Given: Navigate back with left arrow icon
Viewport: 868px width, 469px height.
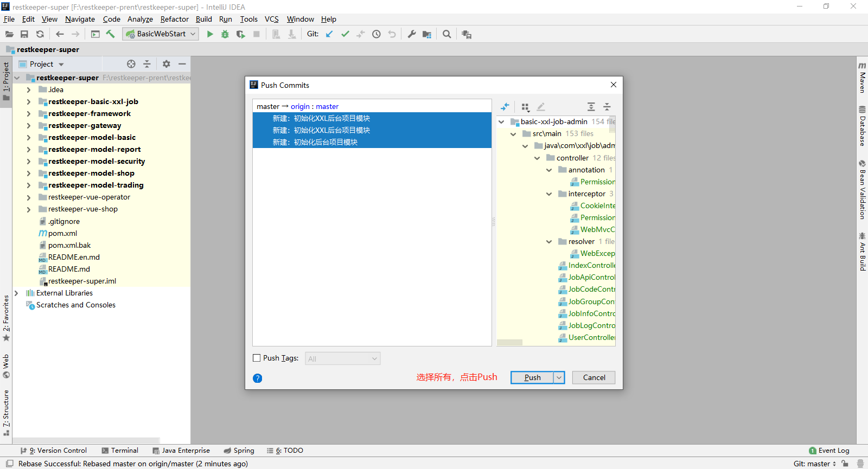Looking at the screenshot, I should (60, 34).
